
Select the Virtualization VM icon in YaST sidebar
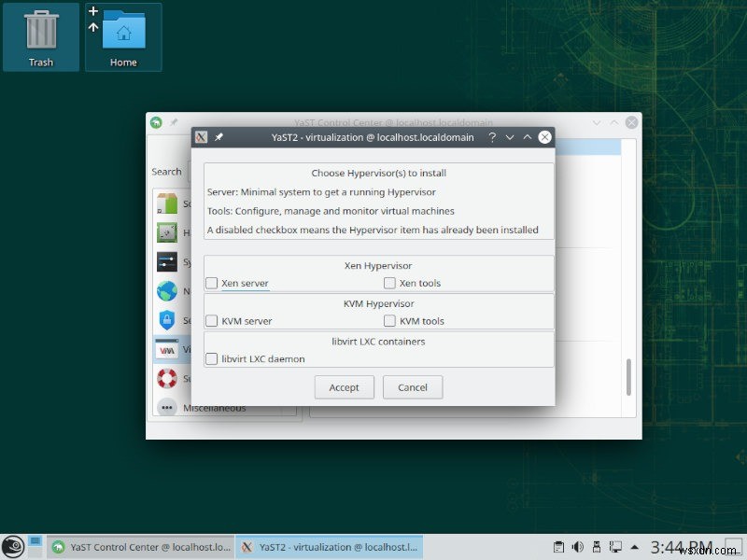[x=167, y=349]
